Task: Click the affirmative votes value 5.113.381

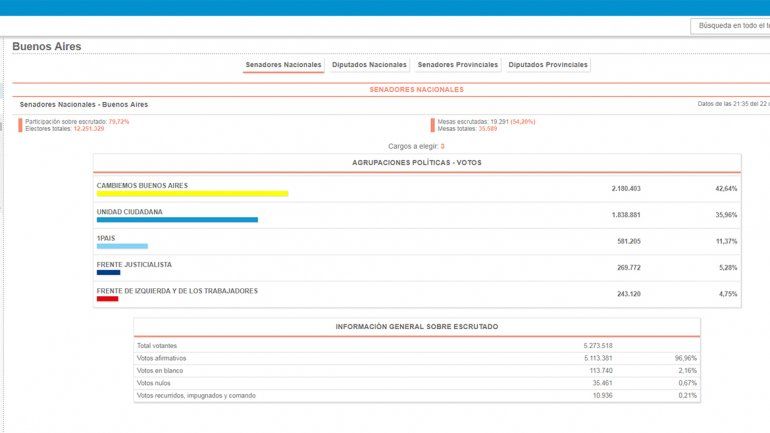Action: click(598, 358)
